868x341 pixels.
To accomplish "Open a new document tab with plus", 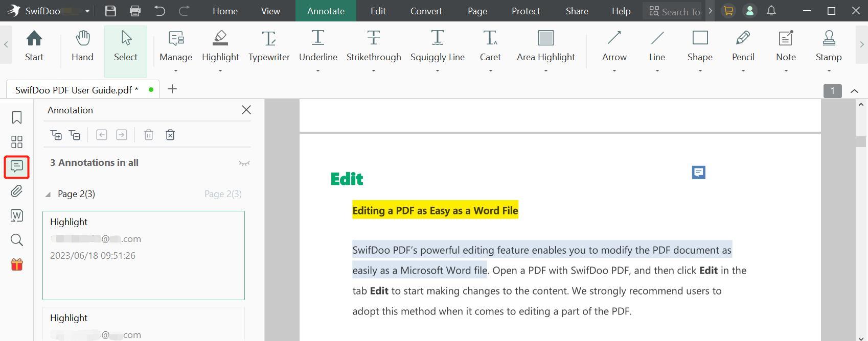I will 172,89.
